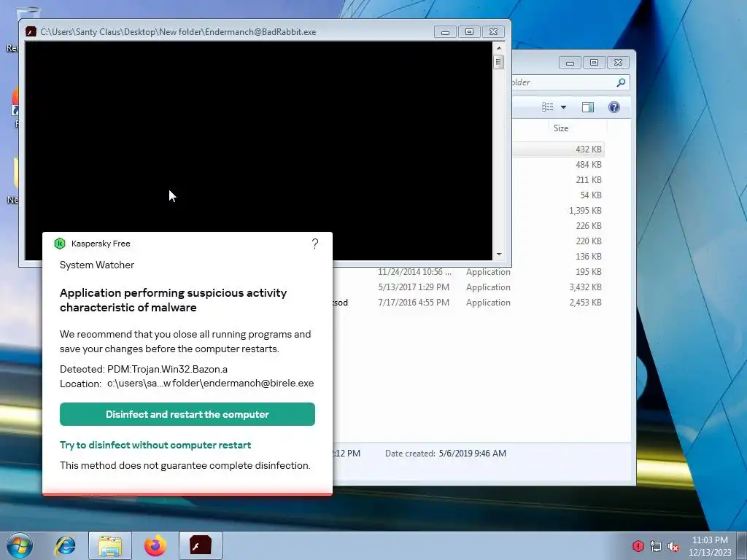Viewport: 747px width, 560px height.
Task: Click the red security alert tray icon
Action: click(x=638, y=546)
